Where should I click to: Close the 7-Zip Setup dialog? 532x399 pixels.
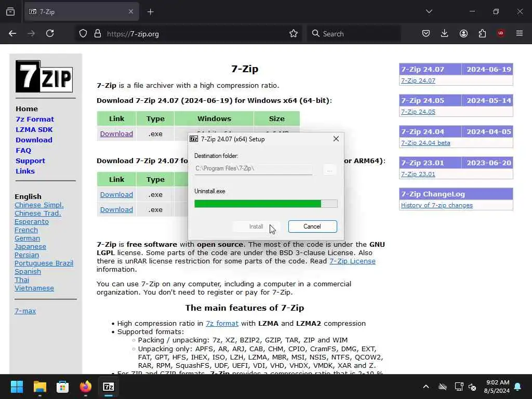(336, 139)
